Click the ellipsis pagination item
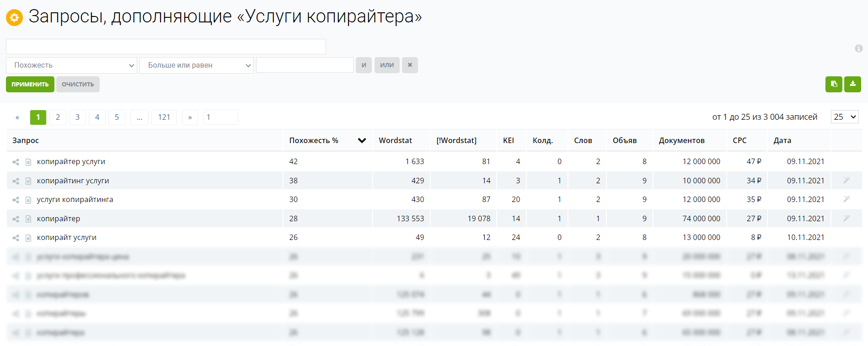 point(139,117)
